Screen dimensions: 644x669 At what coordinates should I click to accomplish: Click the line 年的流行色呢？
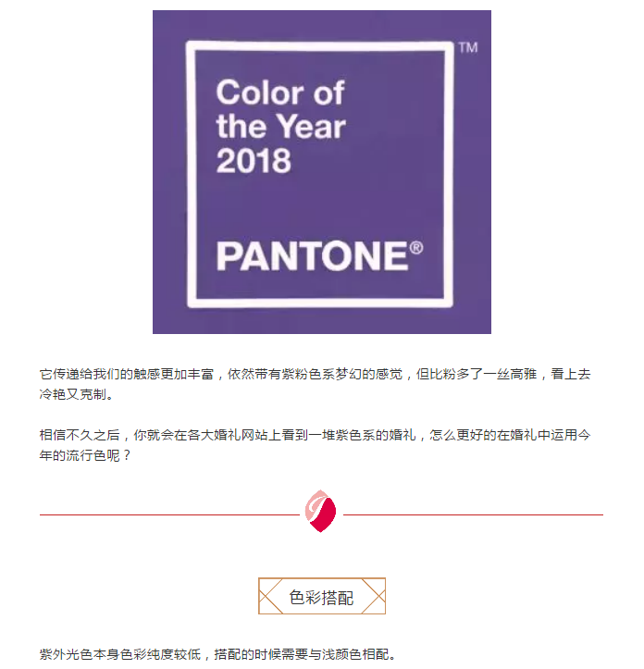85,455
